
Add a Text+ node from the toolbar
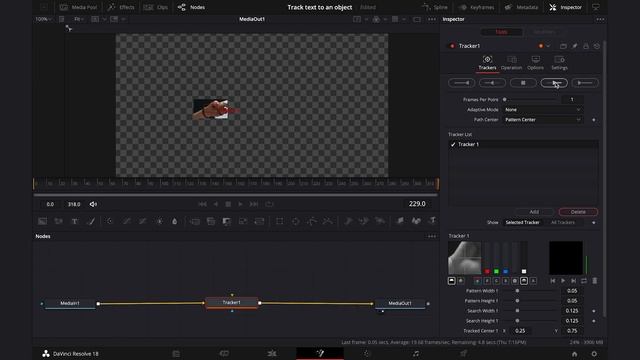[x=75, y=221]
